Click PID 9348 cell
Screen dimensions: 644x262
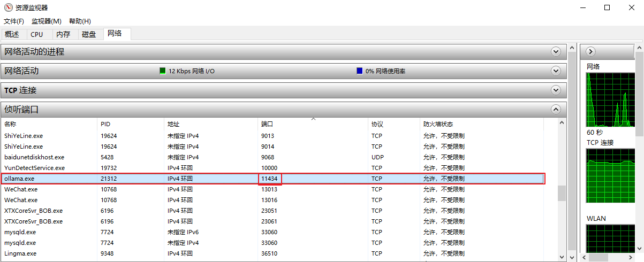[107, 253]
